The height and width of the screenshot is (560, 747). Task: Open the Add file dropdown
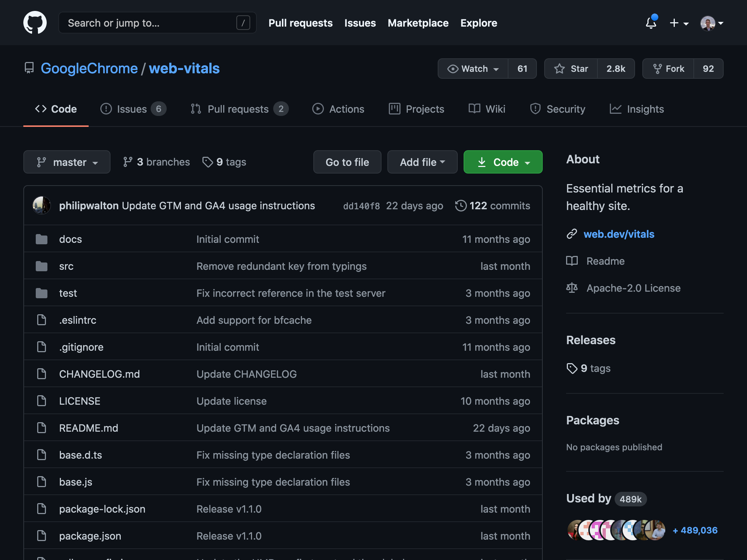pyautogui.click(x=422, y=162)
